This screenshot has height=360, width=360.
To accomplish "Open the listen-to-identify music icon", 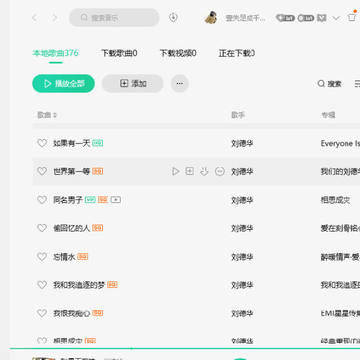I will tap(173, 18).
